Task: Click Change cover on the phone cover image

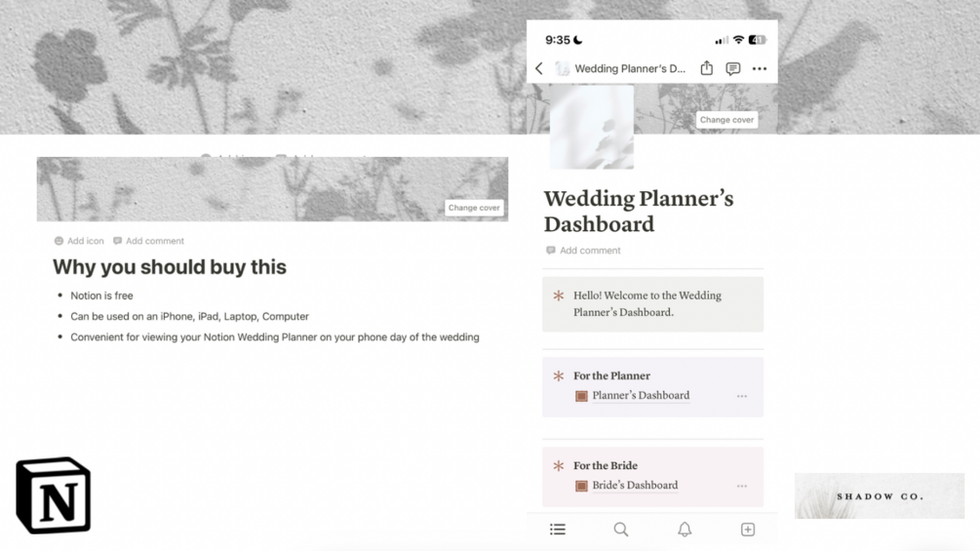Action: (726, 120)
